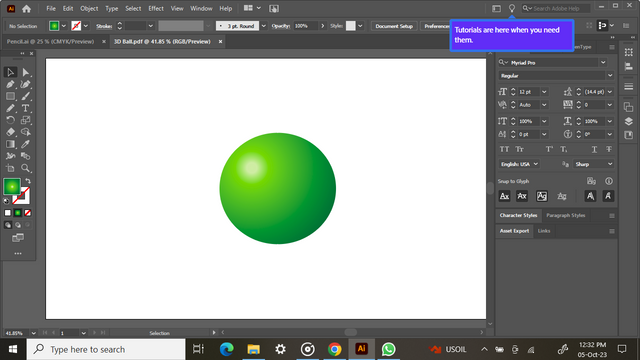The height and width of the screenshot is (360, 640).
Task: Switch to Pencil.ai document tab
Action: [x=50, y=41]
